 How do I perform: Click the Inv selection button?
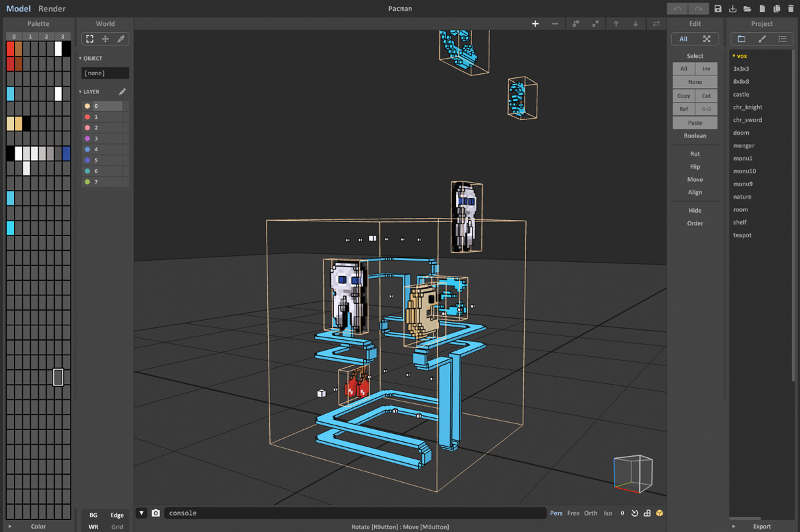pos(707,69)
